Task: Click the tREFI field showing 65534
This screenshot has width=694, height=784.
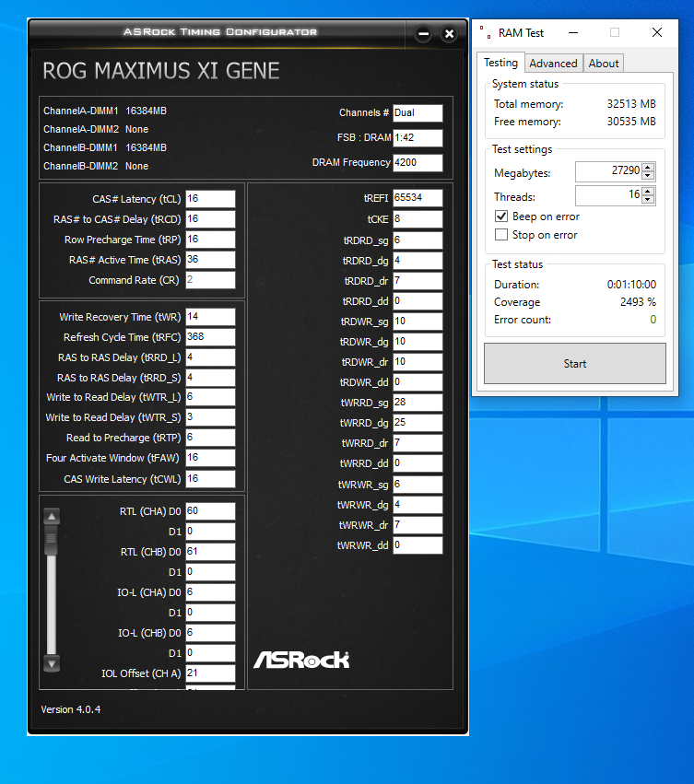Action: click(x=418, y=198)
